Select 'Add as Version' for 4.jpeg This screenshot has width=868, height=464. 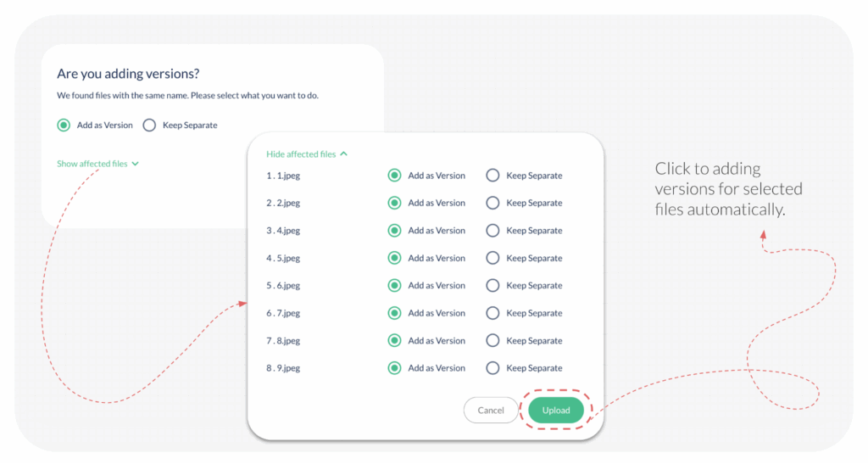point(394,231)
